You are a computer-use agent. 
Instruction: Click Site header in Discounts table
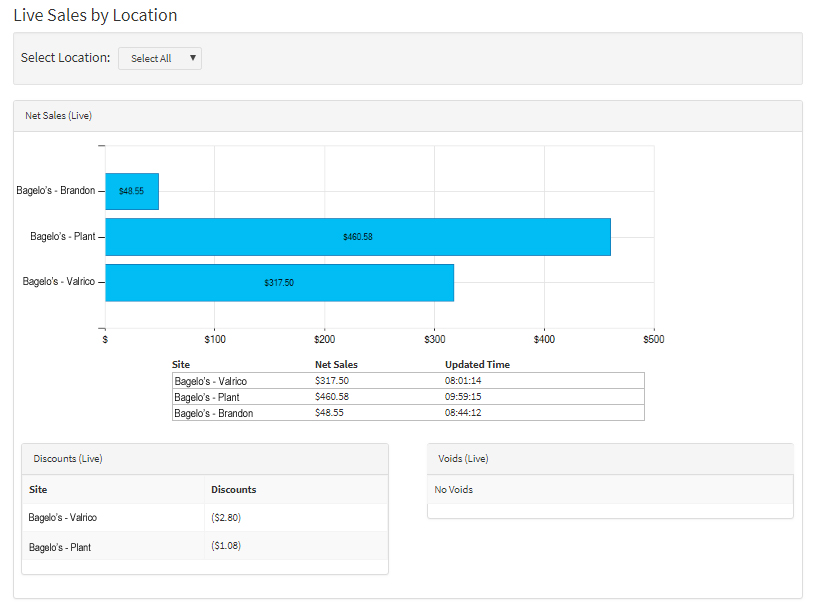tap(38, 490)
